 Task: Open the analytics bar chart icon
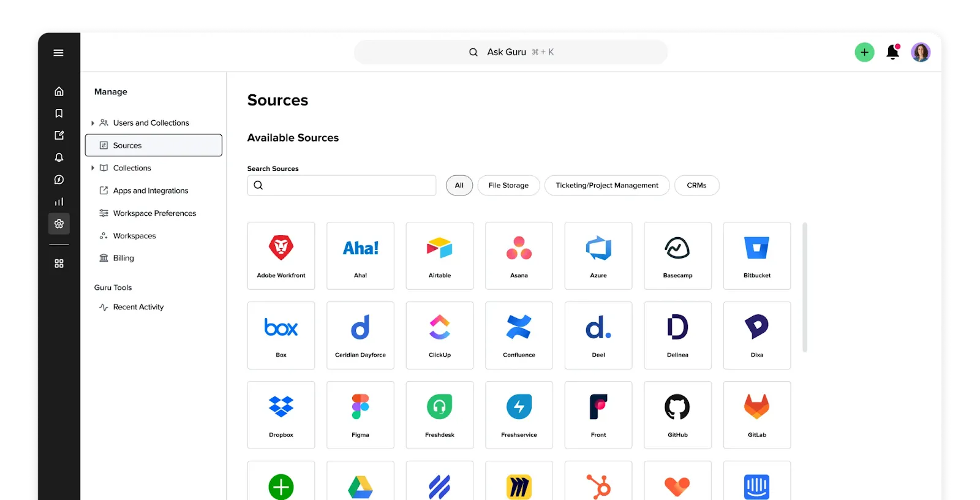(x=59, y=202)
